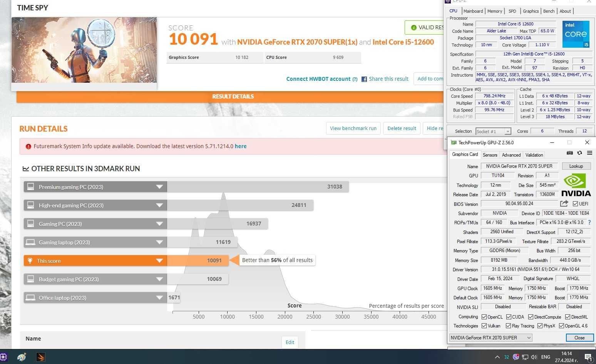Image resolution: width=596 pixels, height=364 pixels.
Task: Open the notification center icon
Action: tap(588, 357)
